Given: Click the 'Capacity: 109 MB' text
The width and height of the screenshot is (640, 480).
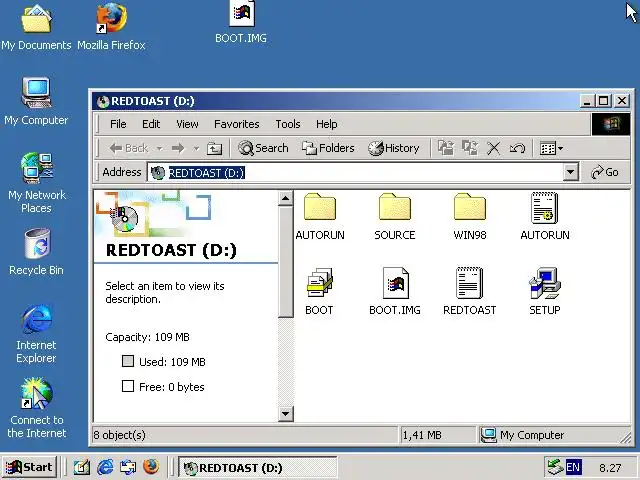Looking at the screenshot, I should point(147,337).
